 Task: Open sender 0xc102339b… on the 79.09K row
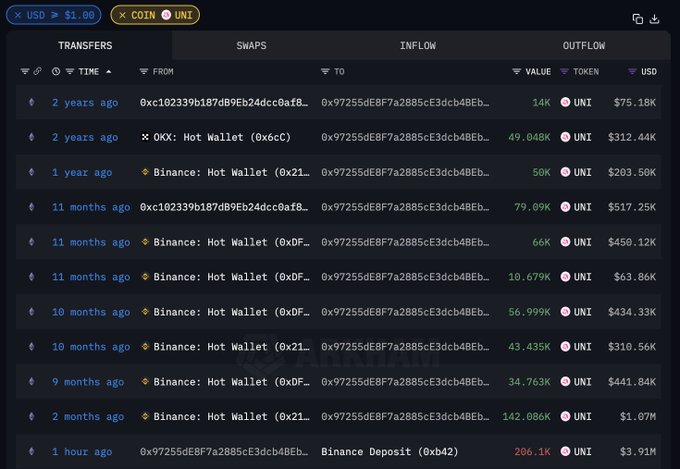pos(224,207)
